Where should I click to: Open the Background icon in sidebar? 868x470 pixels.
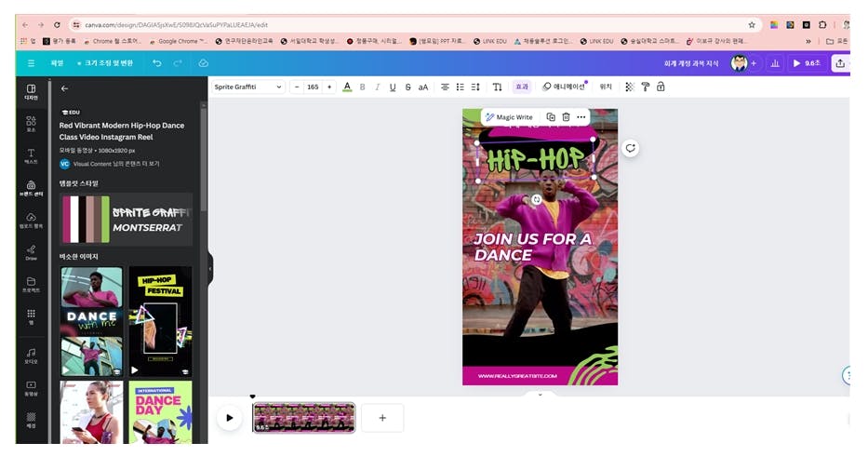[31, 420]
